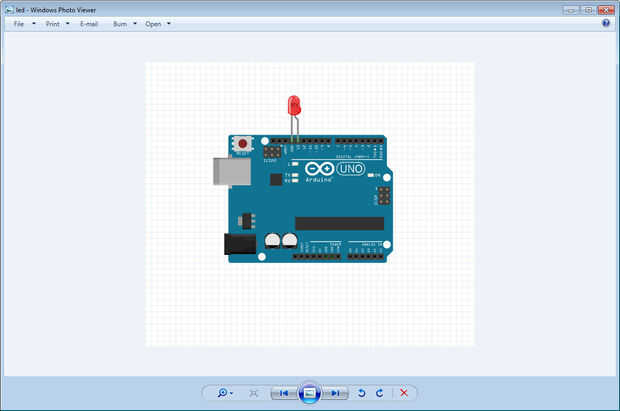
Task: Click the Photo Viewer title bar icon
Action: pyautogui.click(x=9, y=10)
